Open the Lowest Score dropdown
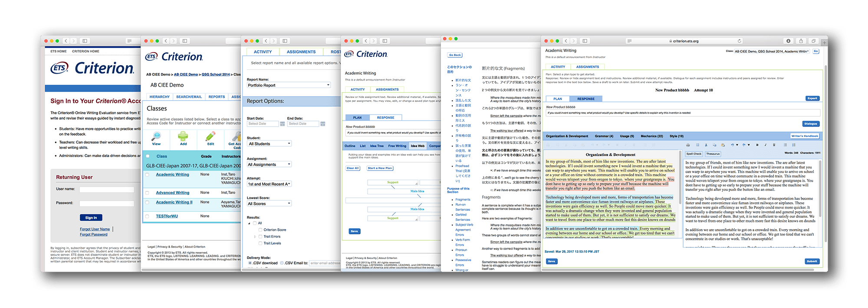 (x=270, y=203)
